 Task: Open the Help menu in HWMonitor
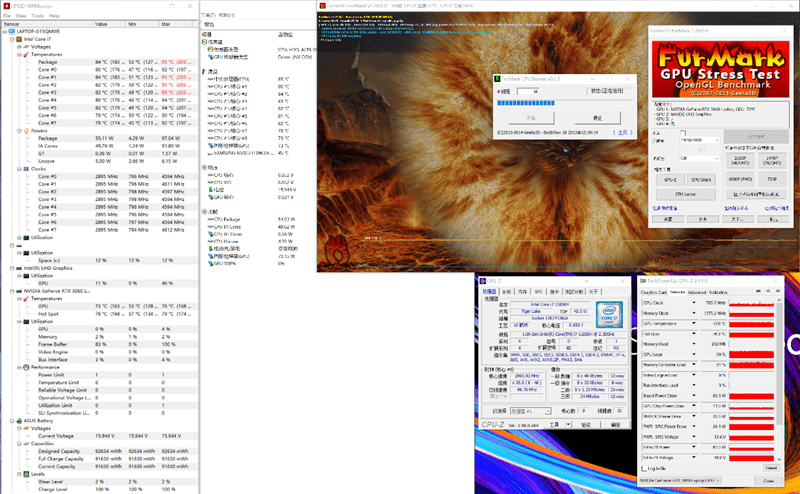pyautogui.click(x=54, y=16)
